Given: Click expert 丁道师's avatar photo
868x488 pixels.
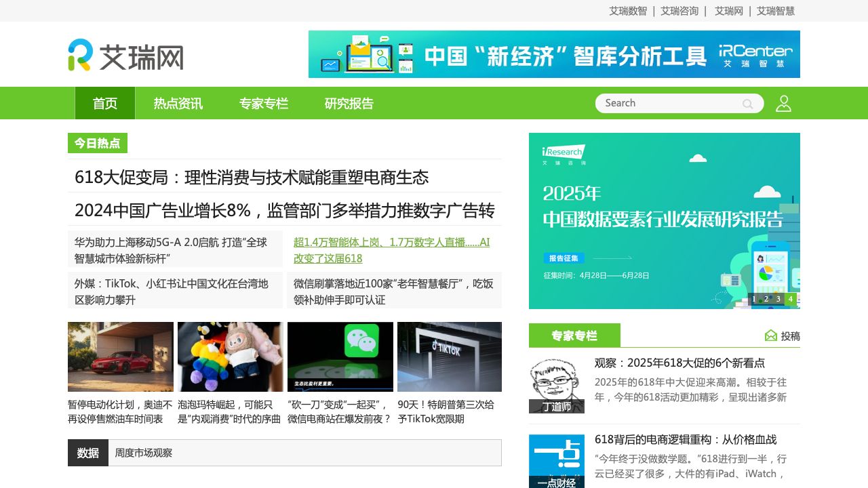Looking at the screenshot, I should 556,380.
